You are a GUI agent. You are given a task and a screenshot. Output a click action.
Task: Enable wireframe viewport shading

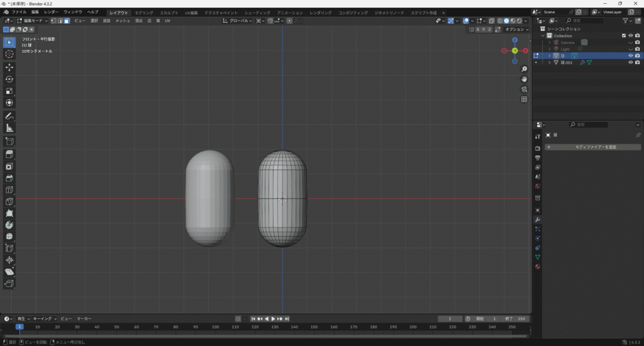pos(500,21)
